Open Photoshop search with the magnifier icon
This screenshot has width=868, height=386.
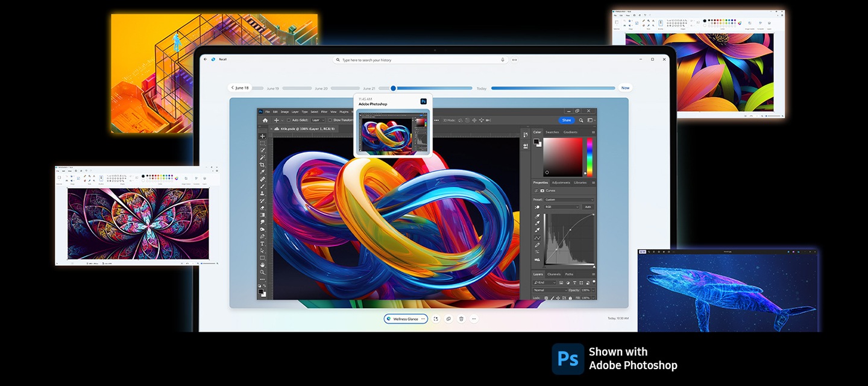[x=581, y=120]
